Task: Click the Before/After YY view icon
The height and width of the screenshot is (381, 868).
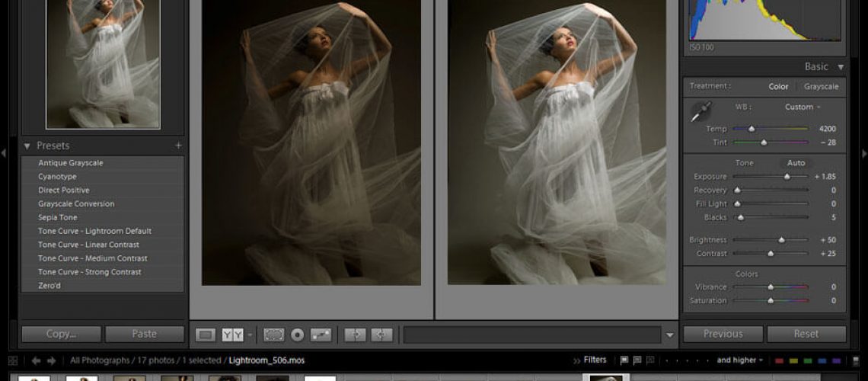Action: pos(232,335)
